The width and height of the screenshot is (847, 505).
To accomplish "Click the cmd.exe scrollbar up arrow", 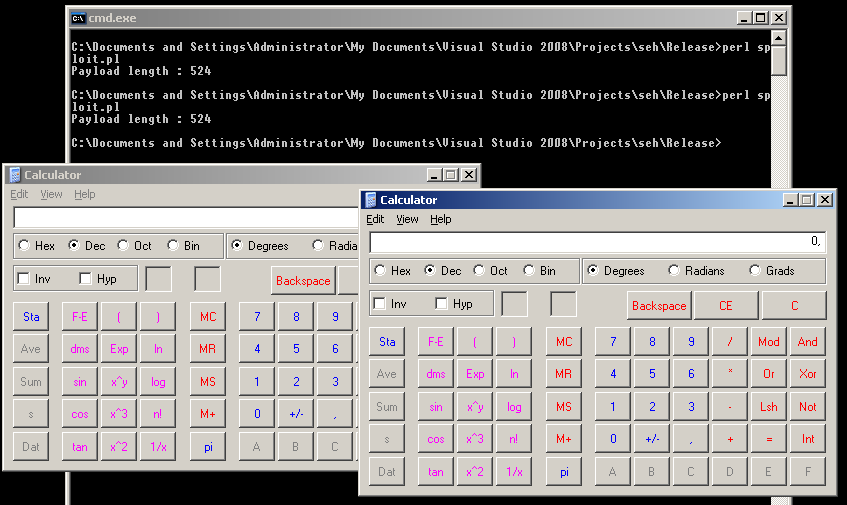I will tap(779, 37).
